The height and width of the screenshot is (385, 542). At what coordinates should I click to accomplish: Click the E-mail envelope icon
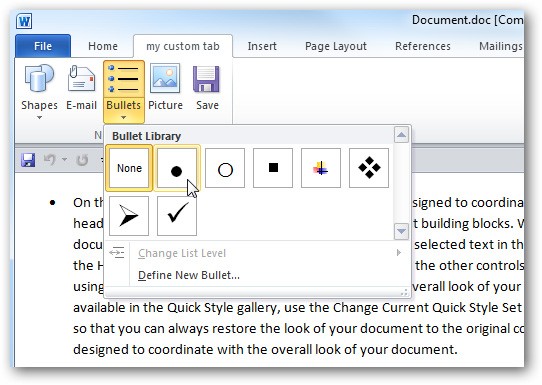point(81,78)
